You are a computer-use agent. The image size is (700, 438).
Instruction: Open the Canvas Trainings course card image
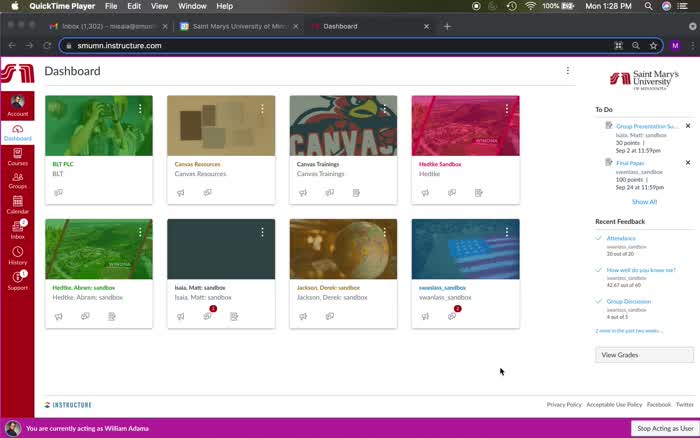coord(343,125)
